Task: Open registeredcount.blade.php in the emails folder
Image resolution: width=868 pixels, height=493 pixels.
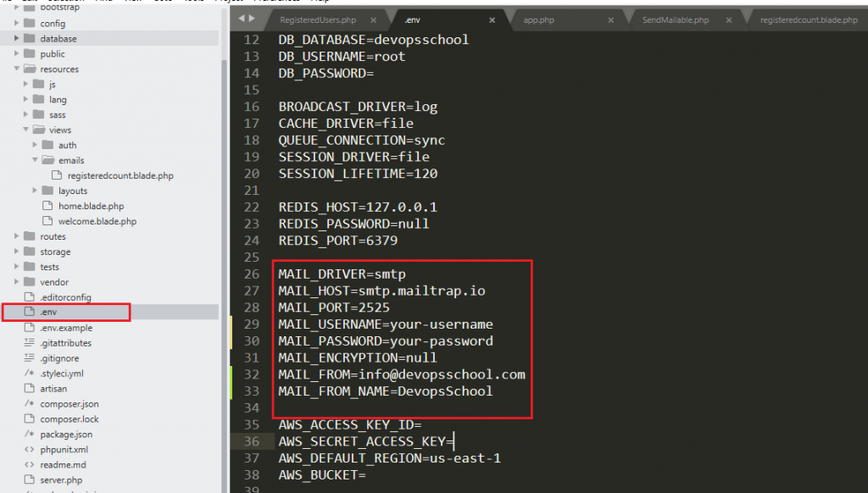Action: click(x=120, y=175)
